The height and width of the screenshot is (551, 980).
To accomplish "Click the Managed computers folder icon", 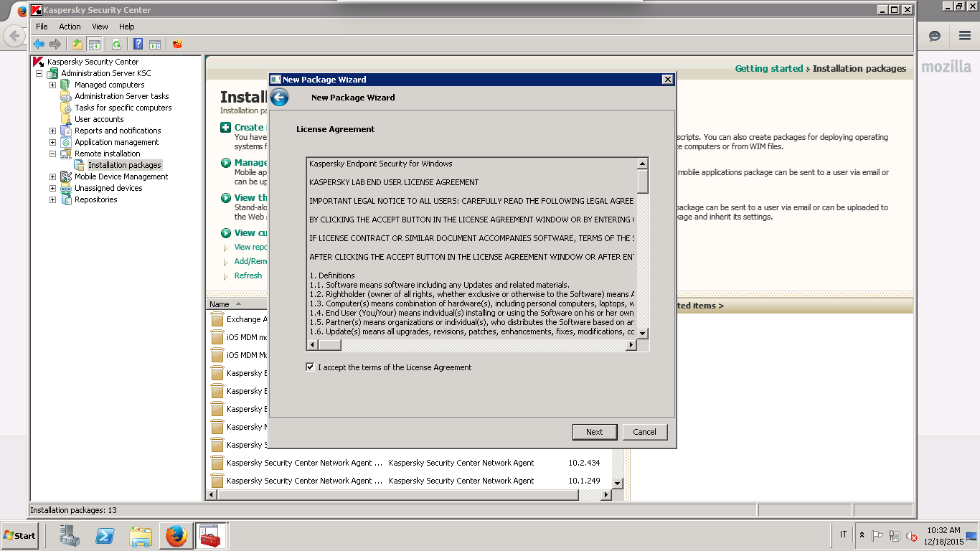I will pos(66,85).
